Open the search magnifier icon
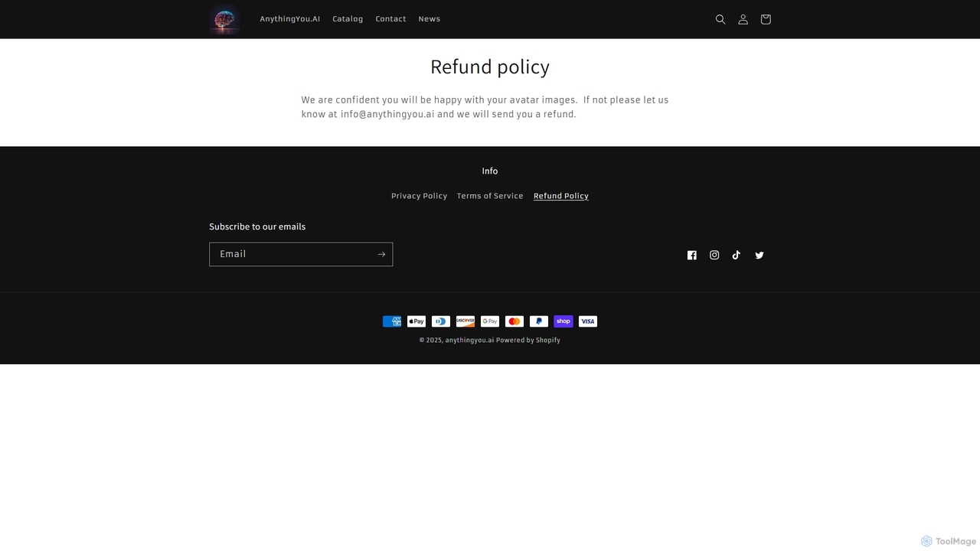Viewport: 980px width, 551px height. point(720,19)
